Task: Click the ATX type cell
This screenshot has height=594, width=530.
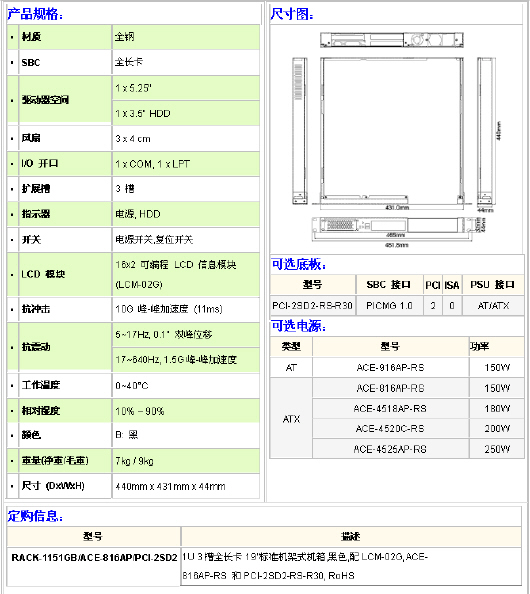Action: [x=291, y=419]
